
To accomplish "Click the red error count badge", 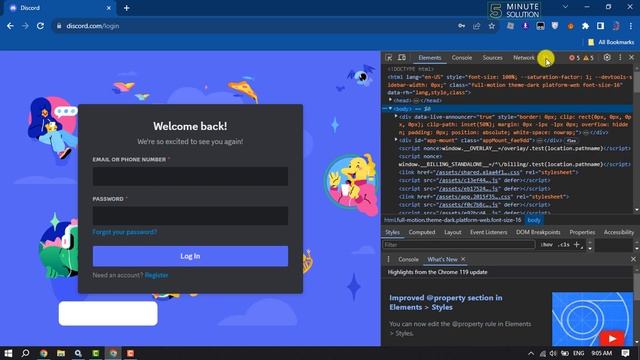I will tap(574, 58).
